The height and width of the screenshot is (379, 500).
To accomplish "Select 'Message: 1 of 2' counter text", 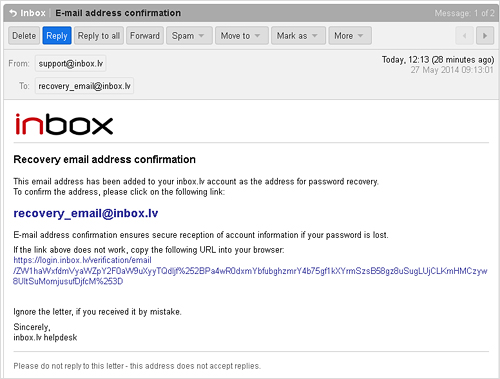I will 464,13.
